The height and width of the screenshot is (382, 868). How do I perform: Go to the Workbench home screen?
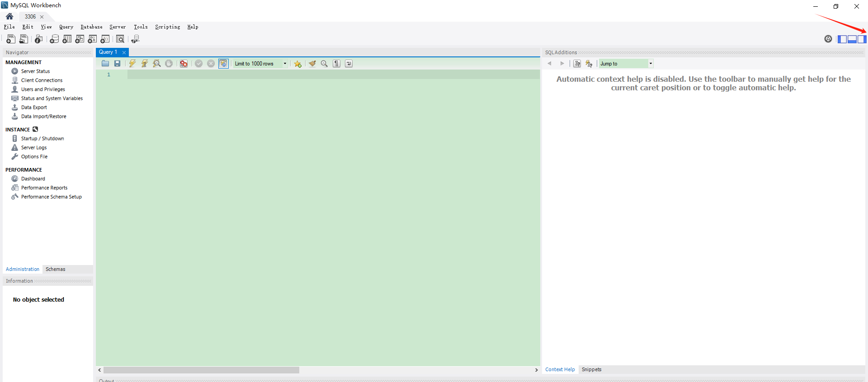click(9, 16)
